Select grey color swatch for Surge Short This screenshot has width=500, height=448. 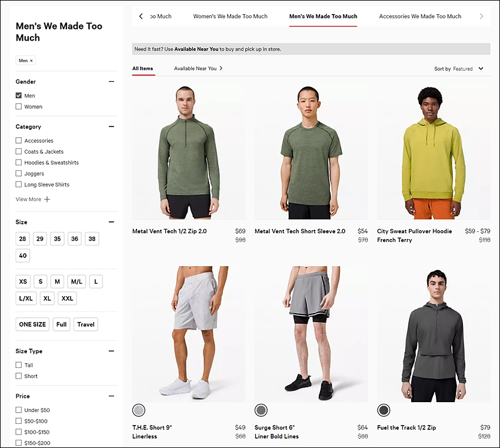click(261, 410)
